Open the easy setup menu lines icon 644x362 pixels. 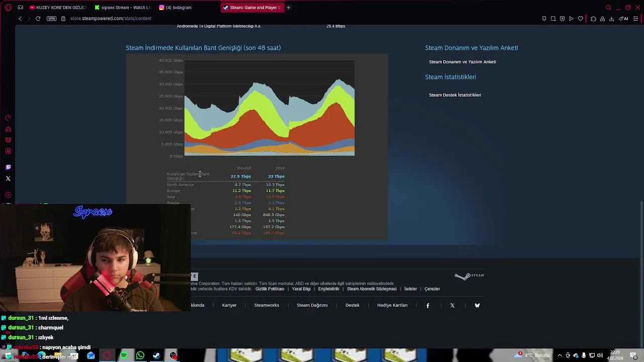(635, 19)
